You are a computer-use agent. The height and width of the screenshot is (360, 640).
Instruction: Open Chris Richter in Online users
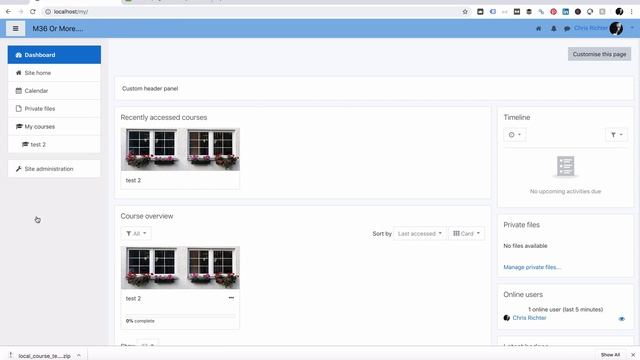[x=529, y=318]
